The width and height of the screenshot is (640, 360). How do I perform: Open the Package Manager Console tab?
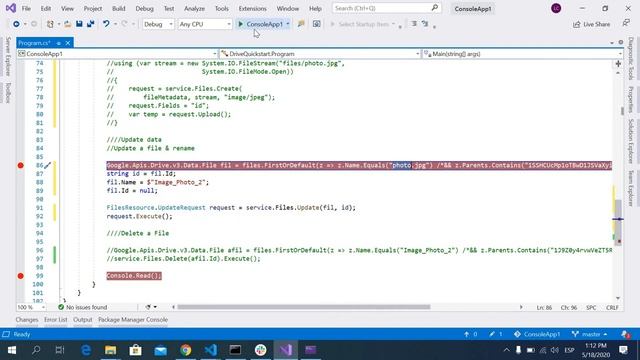click(x=133, y=320)
